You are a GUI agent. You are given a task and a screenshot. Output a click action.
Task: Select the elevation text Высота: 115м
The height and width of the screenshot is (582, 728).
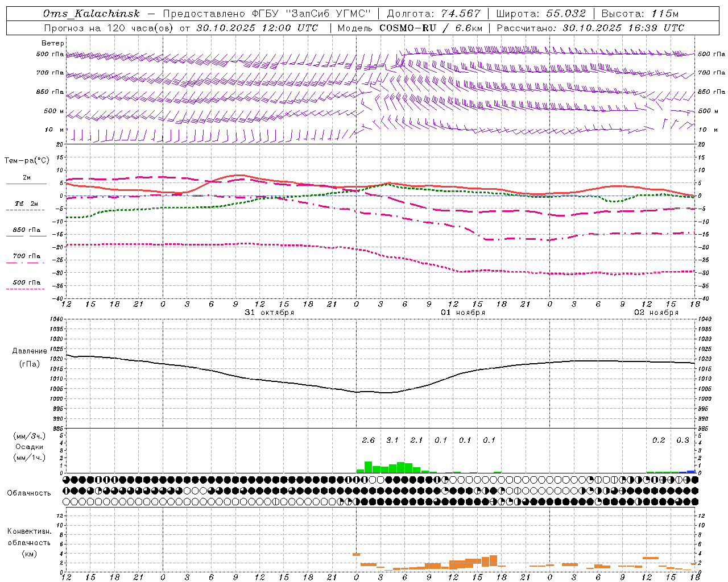click(640, 14)
